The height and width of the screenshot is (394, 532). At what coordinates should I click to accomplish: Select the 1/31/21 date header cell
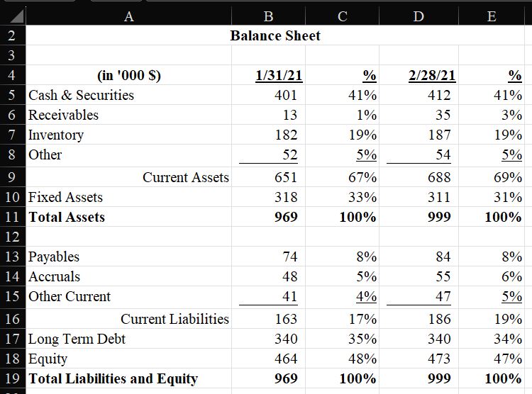(x=268, y=75)
